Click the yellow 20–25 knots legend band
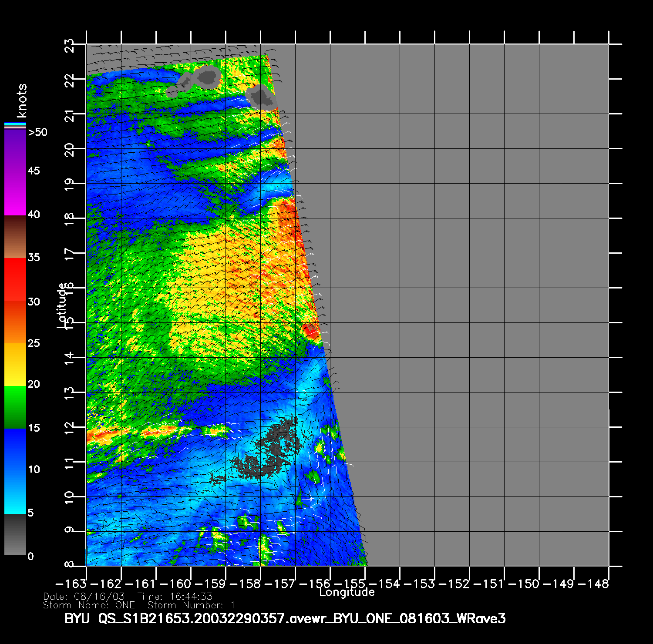This screenshot has height=644, width=653. [x=15, y=364]
